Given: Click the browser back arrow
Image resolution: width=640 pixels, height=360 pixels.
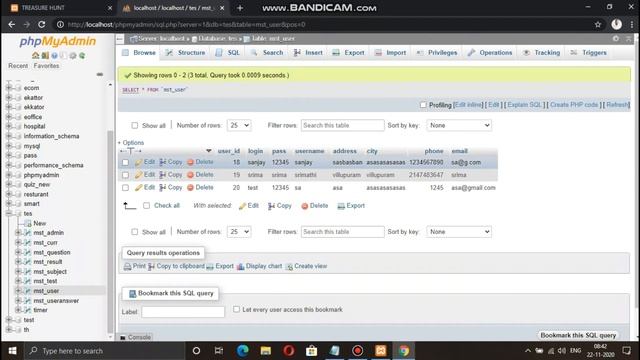Looking at the screenshot, I should click(11, 24).
